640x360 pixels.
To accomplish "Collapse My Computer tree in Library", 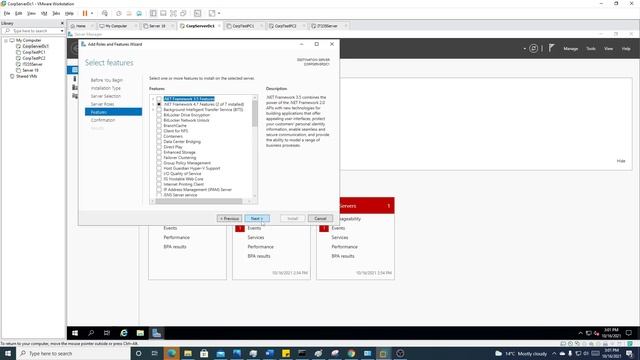I will (6, 40).
